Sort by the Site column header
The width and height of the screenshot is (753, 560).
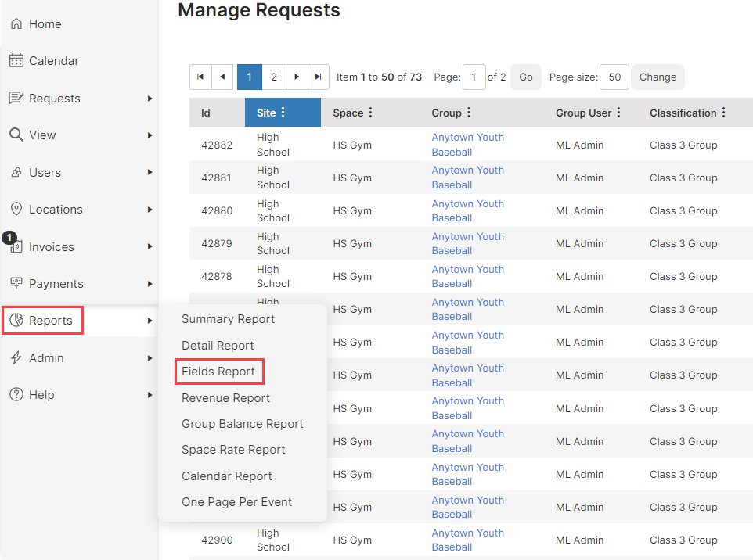(266, 113)
